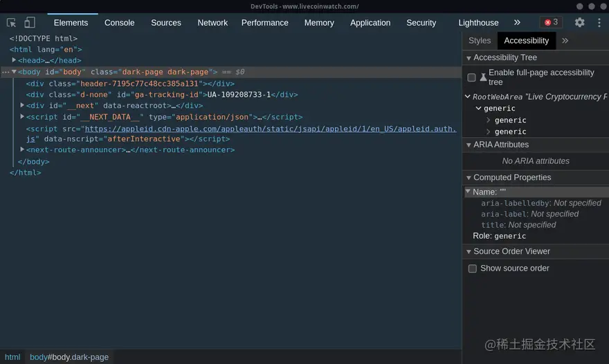The image size is (609, 364).
Task: Click the experimental flask icon
Action: coord(483,77)
